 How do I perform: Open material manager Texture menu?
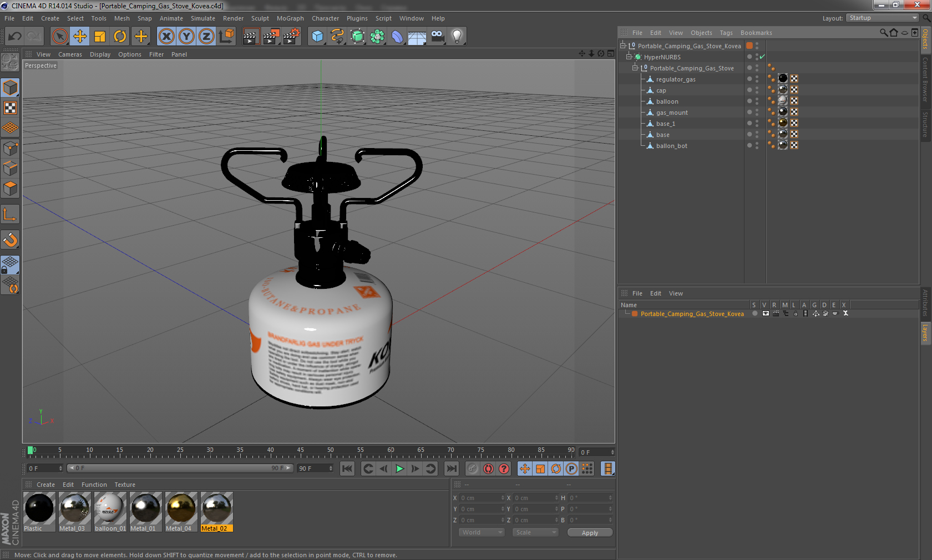click(x=125, y=485)
